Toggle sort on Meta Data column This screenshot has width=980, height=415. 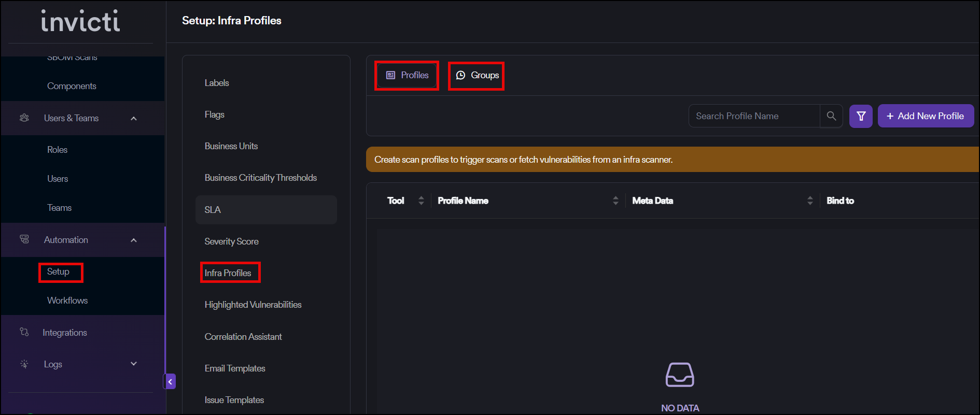click(810, 201)
